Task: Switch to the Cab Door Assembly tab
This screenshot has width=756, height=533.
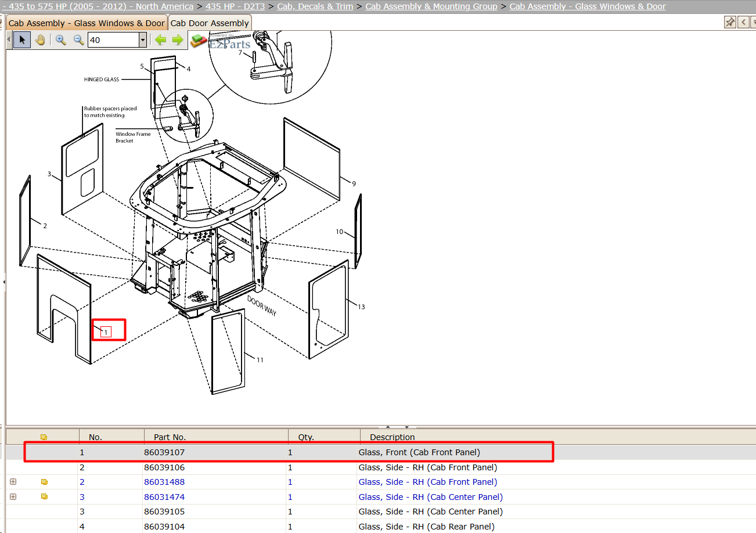Action: [x=210, y=23]
